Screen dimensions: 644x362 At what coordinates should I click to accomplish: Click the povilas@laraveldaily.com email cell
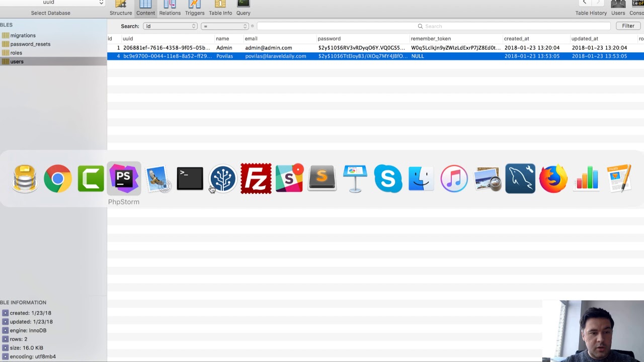(276, 56)
